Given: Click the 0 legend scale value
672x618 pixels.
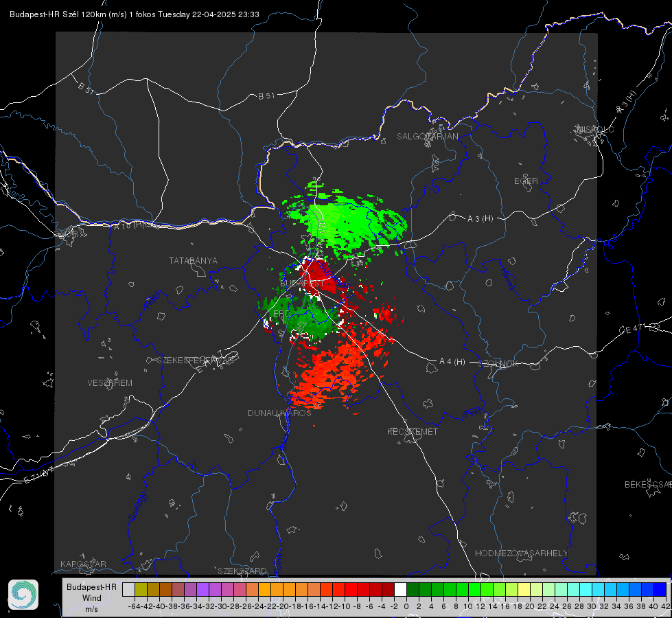Looking at the screenshot, I should 406,606.
